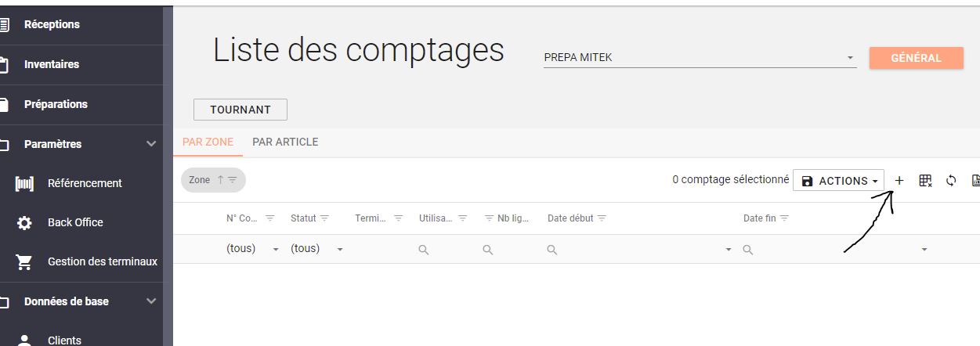Viewport: 980px width, 346px height.
Task: Click the Back Office gear icon
Action: point(24,223)
